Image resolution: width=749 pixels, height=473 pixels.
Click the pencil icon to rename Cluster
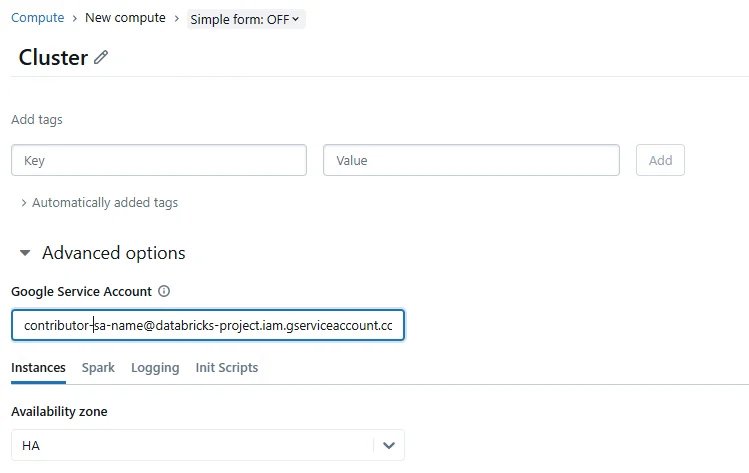(x=101, y=58)
